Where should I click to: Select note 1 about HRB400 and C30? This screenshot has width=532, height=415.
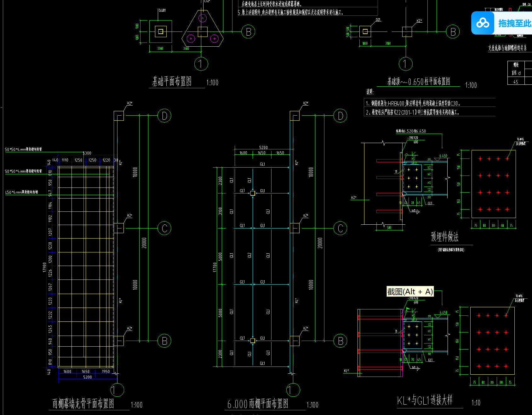pyautogui.click(x=413, y=103)
